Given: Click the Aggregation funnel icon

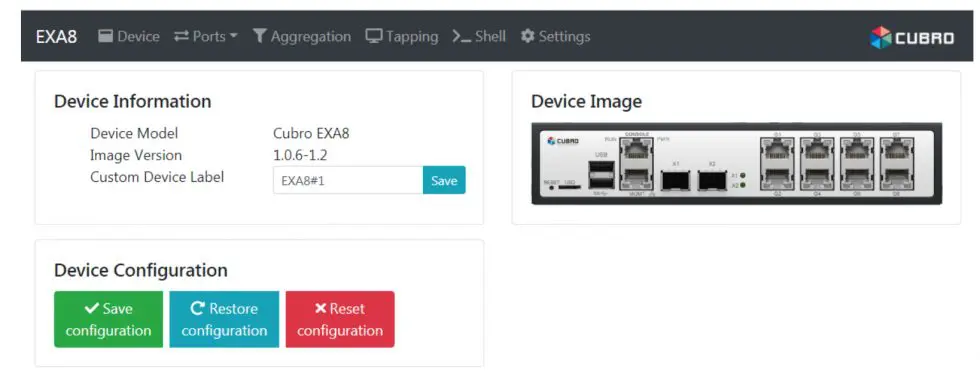Looking at the screenshot, I should [x=260, y=36].
